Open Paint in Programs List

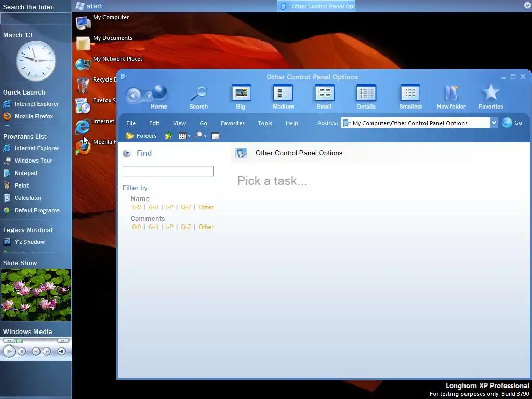tap(16, 185)
